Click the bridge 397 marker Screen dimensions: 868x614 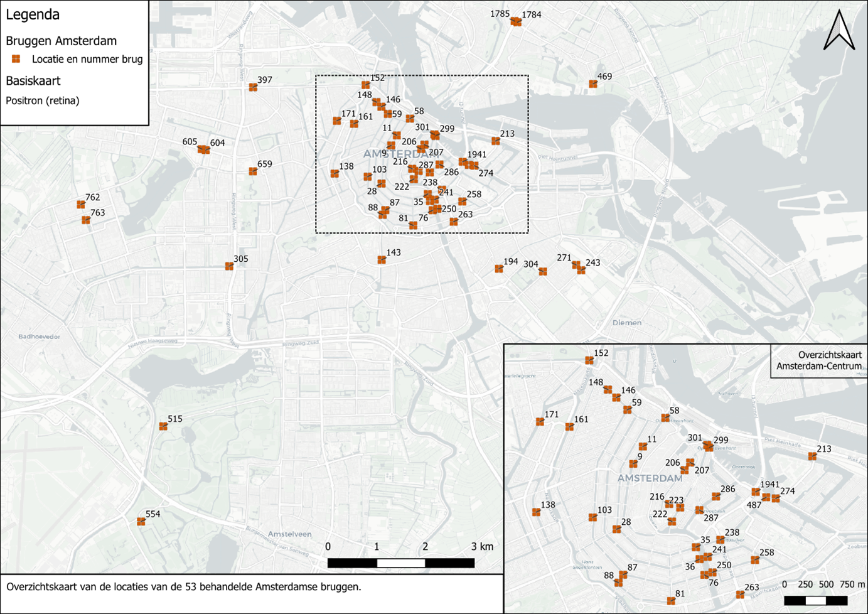coord(253,87)
